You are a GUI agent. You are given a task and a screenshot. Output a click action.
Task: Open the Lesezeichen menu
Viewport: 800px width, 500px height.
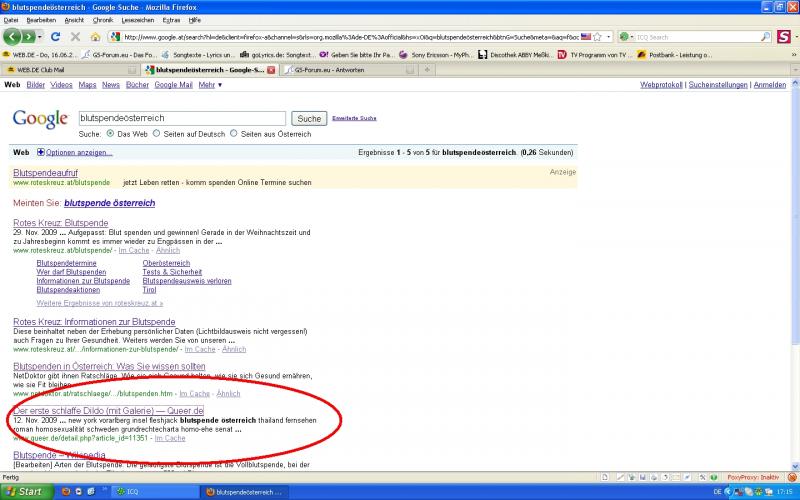point(137,20)
